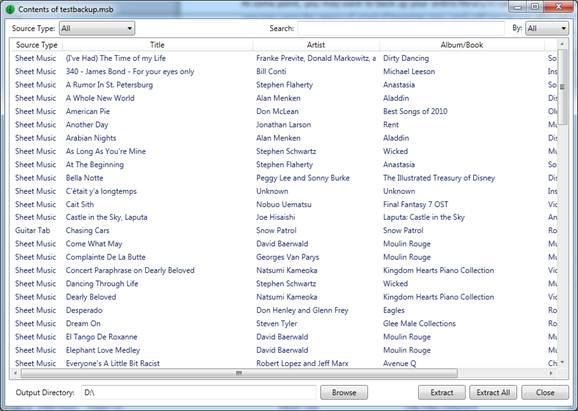Focus the Search text field

(x=401, y=28)
